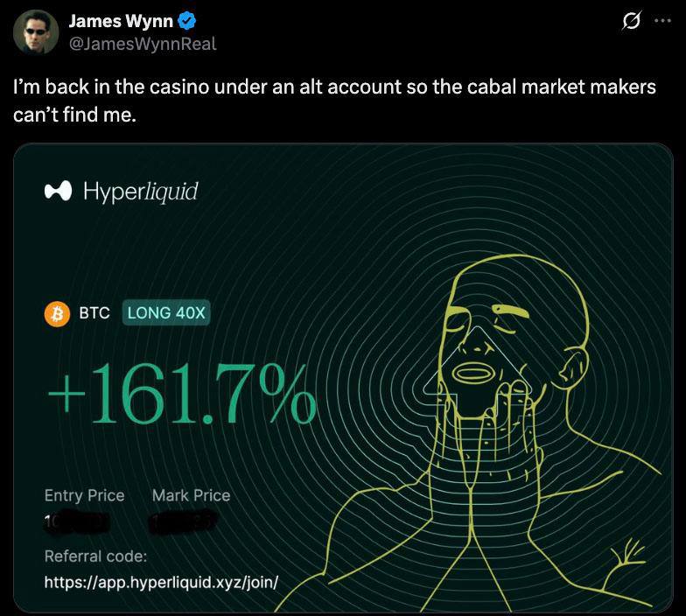Click the orange Bitcoin coin icon

click(x=57, y=313)
